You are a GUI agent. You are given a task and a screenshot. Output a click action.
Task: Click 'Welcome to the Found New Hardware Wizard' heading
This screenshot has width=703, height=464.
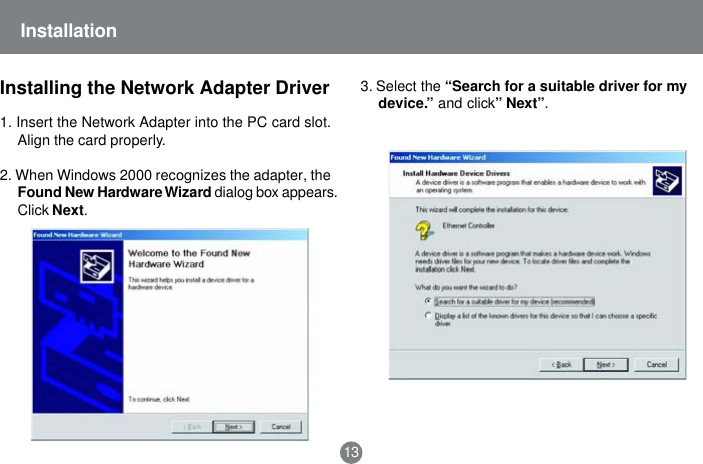click(189, 259)
